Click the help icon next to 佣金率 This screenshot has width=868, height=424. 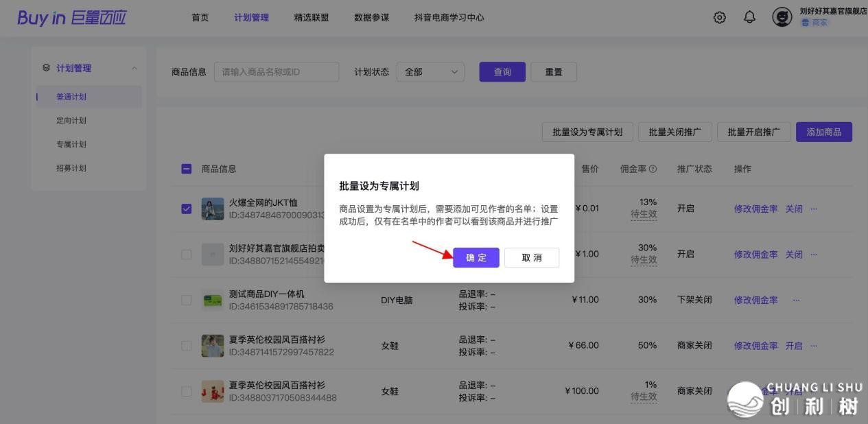click(x=653, y=169)
